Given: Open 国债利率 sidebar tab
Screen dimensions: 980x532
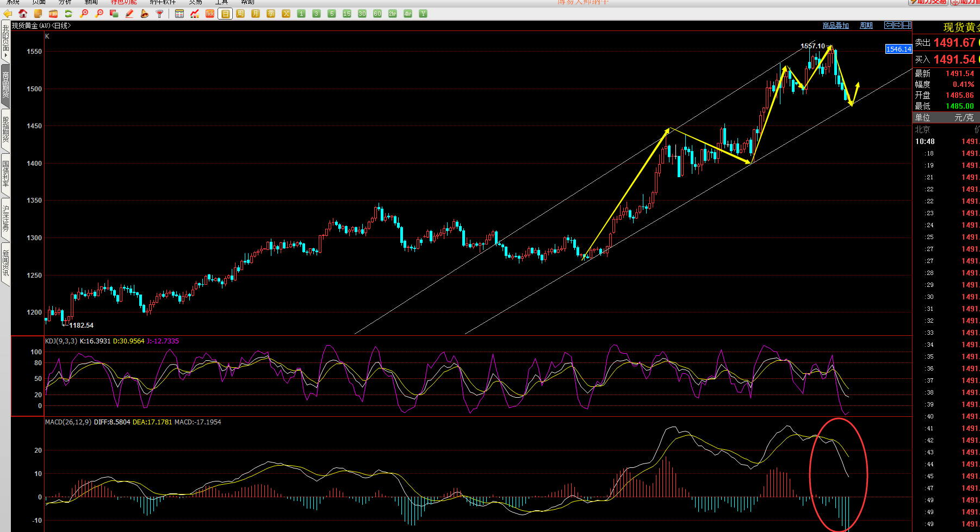Looking at the screenshot, I should click(x=5, y=174).
